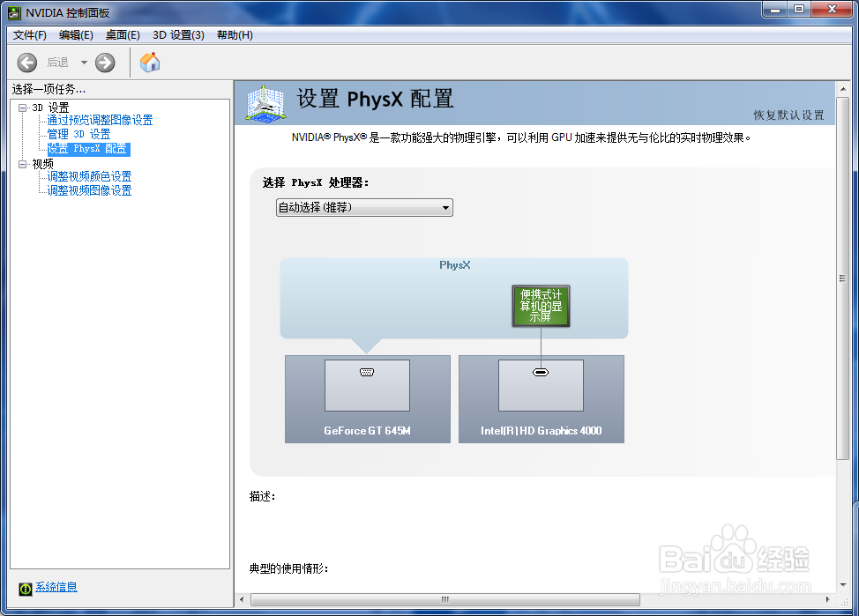Collapse the 3D 设置 tree node
The image size is (859, 616).
[22, 108]
